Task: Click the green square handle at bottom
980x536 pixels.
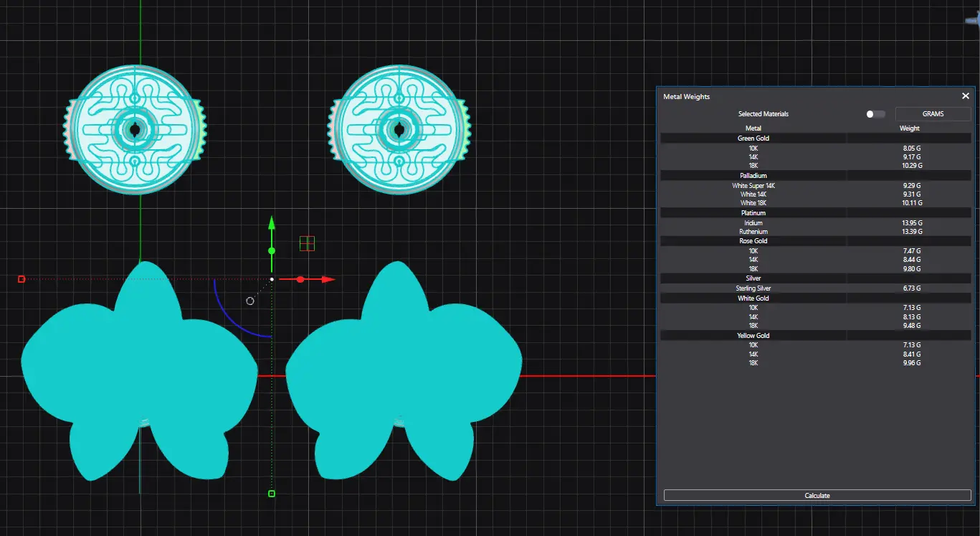Action: (x=272, y=494)
